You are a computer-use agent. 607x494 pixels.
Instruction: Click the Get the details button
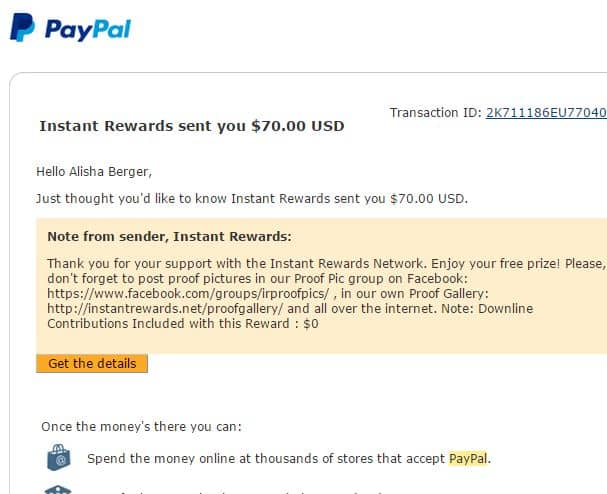[x=92, y=364]
